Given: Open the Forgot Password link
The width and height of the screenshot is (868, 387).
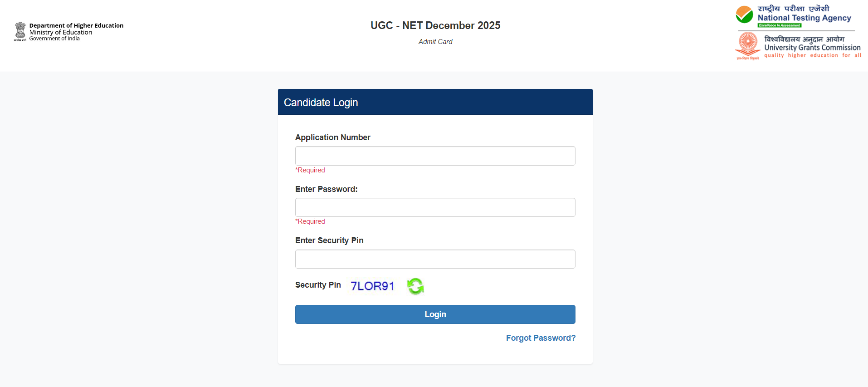Looking at the screenshot, I should [x=541, y=338].
